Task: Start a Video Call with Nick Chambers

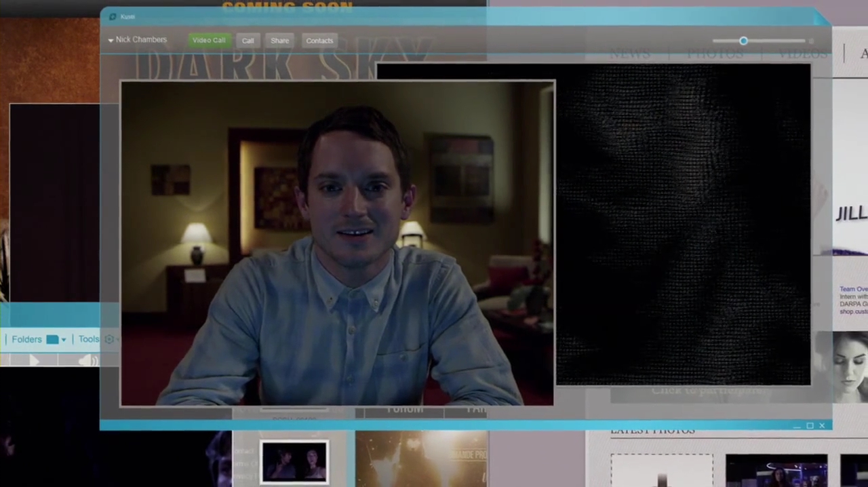Action: 209,40
